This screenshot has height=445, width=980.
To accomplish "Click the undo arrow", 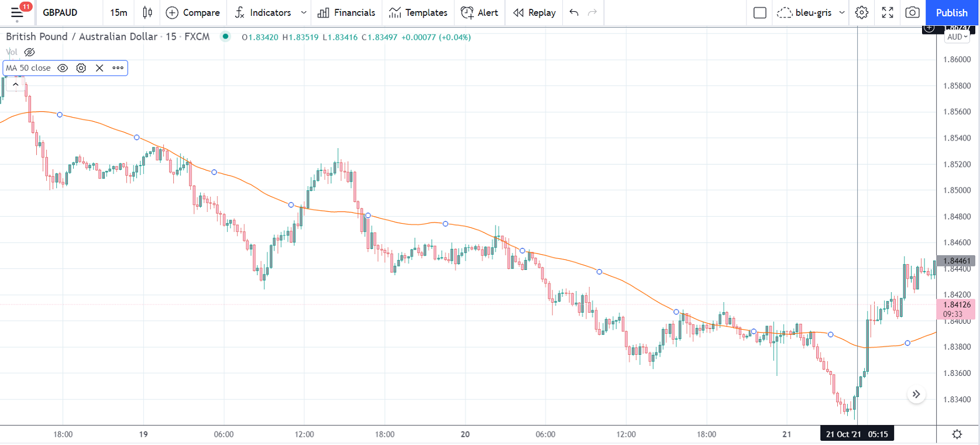I will coord(573,12).
